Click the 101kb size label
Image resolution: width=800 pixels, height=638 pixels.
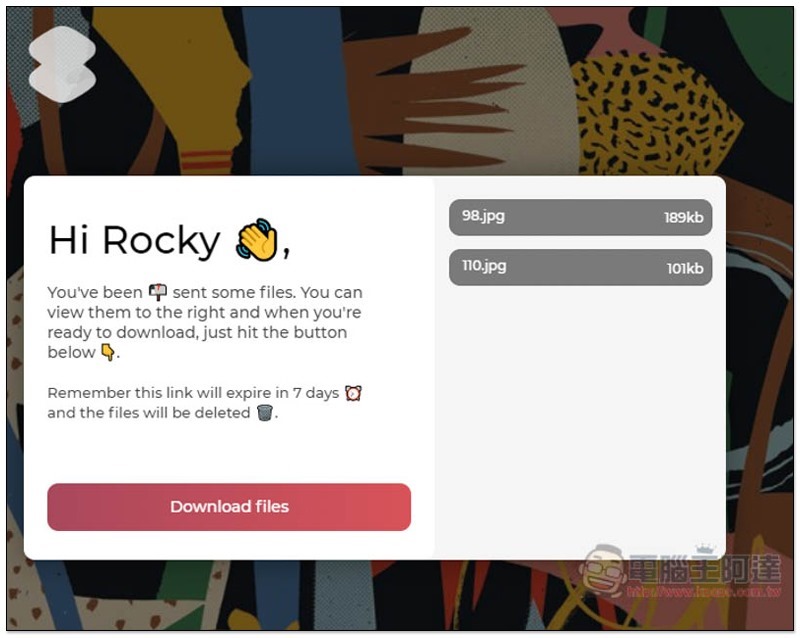point(685,268)
